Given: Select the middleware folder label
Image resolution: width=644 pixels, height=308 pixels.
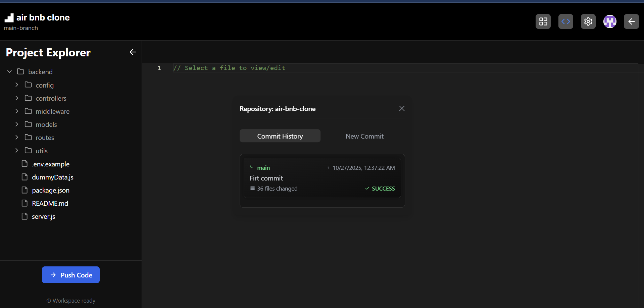Looking at the screenshot, I should tap(53, 111).
